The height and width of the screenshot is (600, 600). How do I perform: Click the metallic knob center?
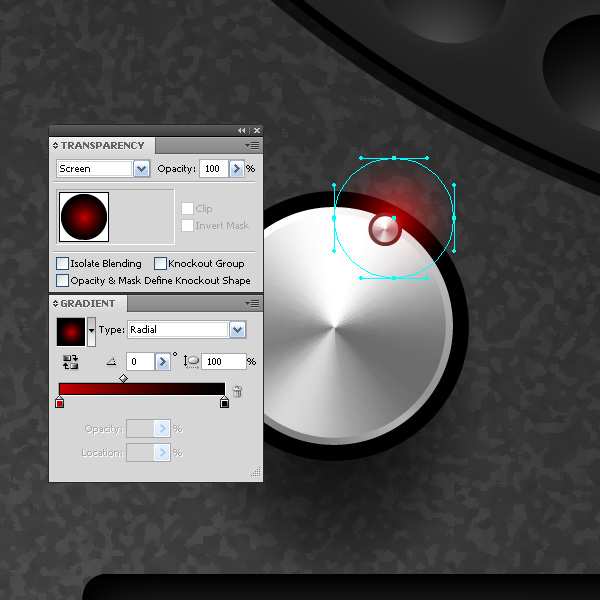pos(334,328)
